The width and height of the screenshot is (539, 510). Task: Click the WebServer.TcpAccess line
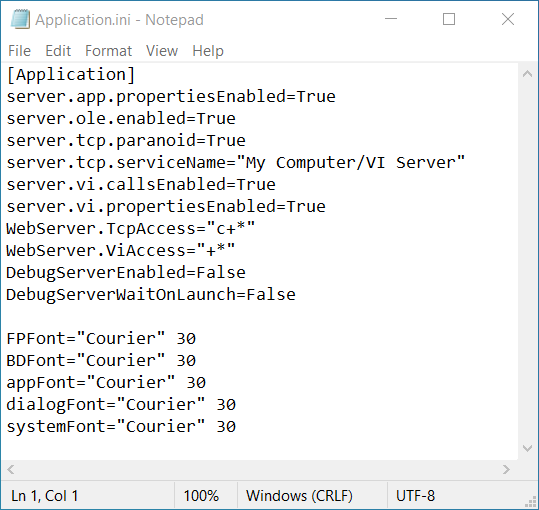(131, 229)
